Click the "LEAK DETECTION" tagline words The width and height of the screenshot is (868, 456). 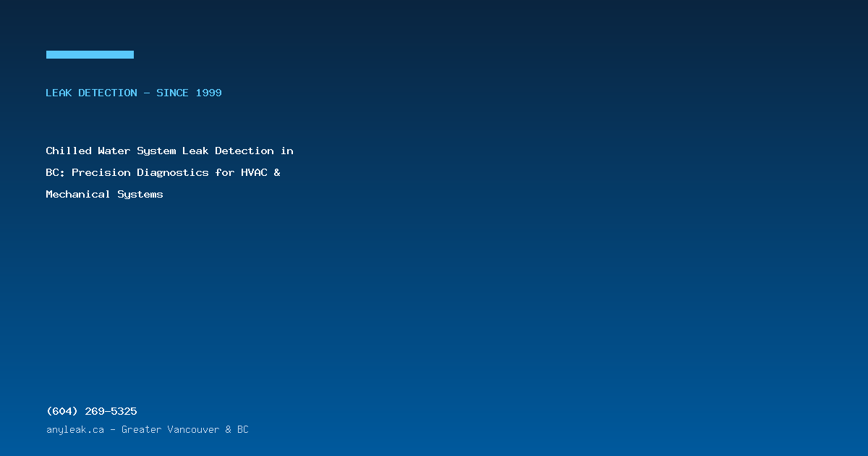click(91, 93)
